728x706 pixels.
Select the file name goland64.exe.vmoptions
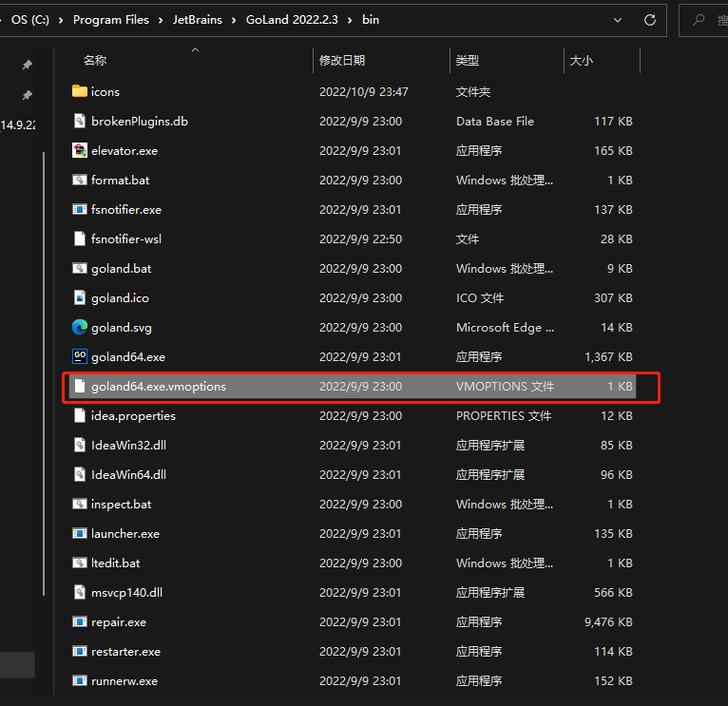(x=159, y=386)
